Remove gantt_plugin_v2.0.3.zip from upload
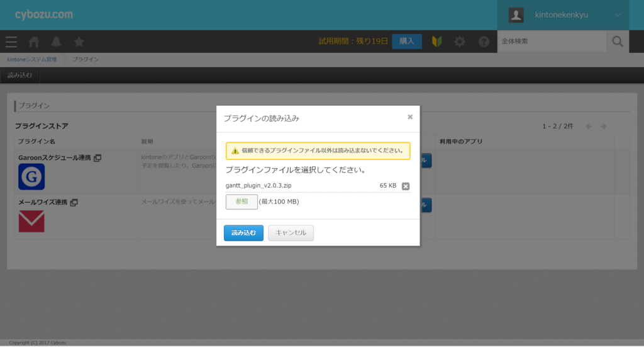 tap(406, 186)
